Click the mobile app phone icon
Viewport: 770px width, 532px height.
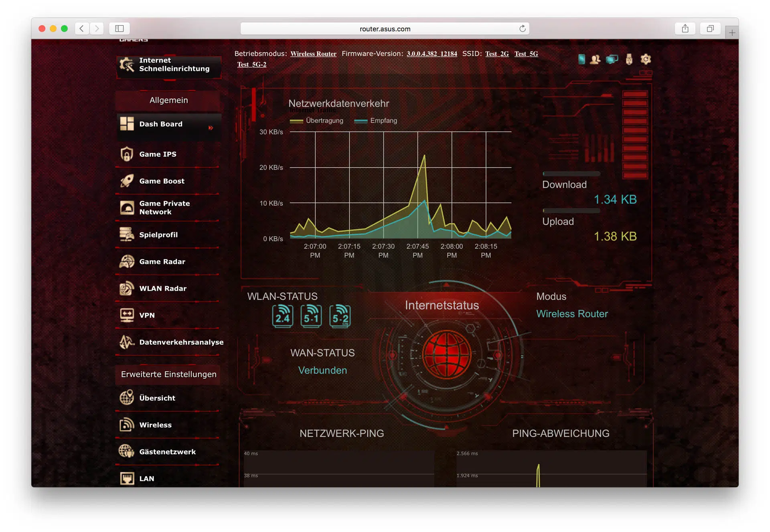point(582,59)
